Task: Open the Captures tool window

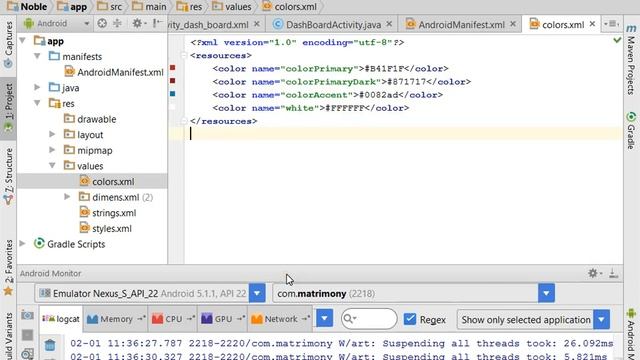Action: tap(8, 44)
